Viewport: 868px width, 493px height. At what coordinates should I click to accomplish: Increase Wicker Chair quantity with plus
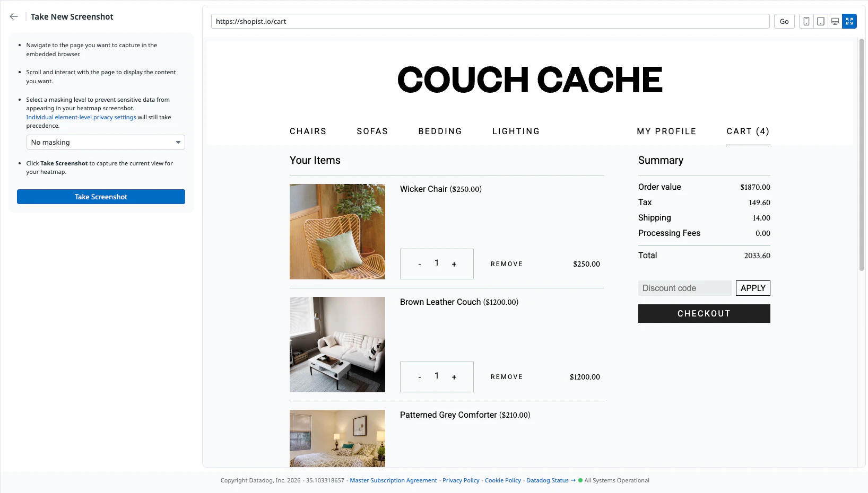point(454,264)
